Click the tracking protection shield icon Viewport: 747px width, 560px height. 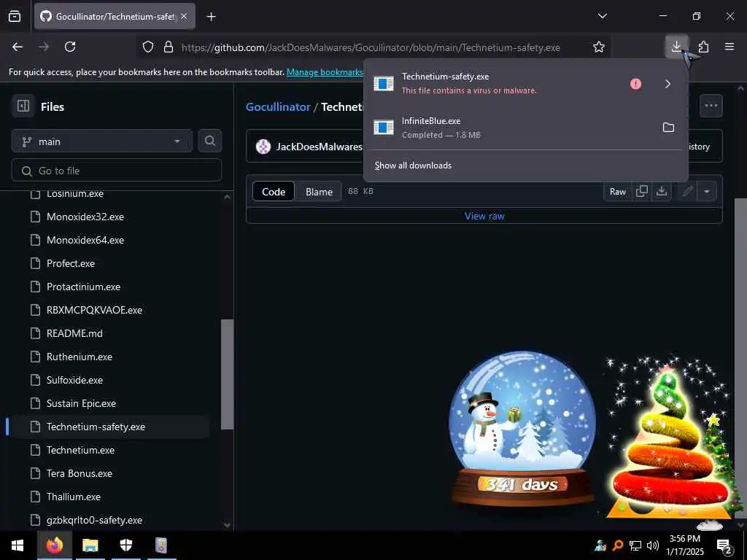pyautogui.click(x=148, y=47)
